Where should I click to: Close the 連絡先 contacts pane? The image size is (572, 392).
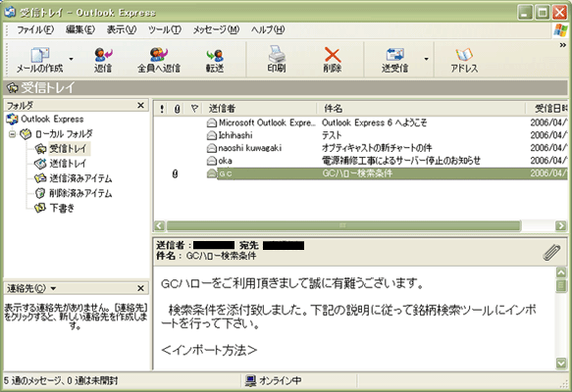point(141,288)
